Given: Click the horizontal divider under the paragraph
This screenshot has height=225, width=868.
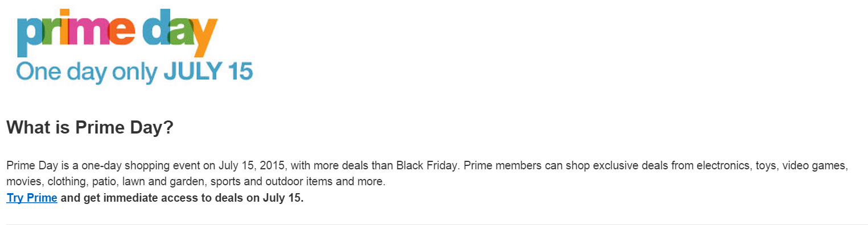Looking at the screenshot, I should pyautogui.click(x=434, y=224).
